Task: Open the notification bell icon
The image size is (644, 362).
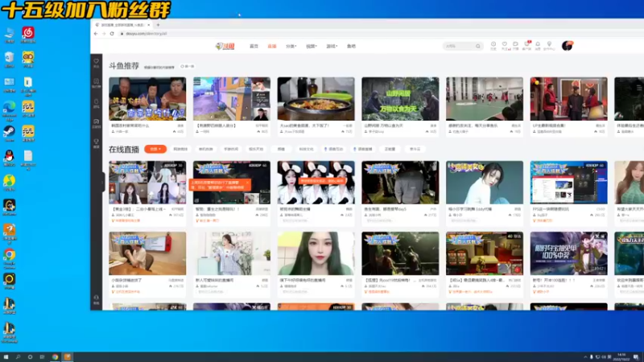Action: pyautogui.click(x=538, y=46)
